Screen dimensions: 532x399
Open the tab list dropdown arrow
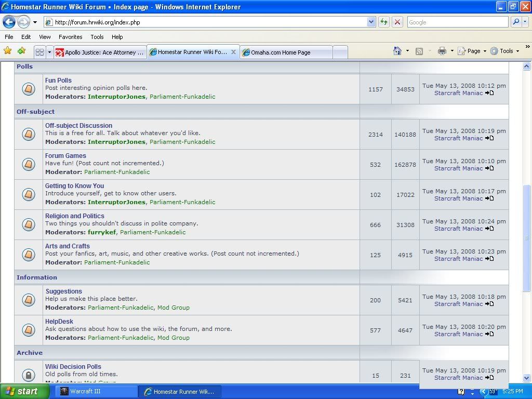point(50,52)
